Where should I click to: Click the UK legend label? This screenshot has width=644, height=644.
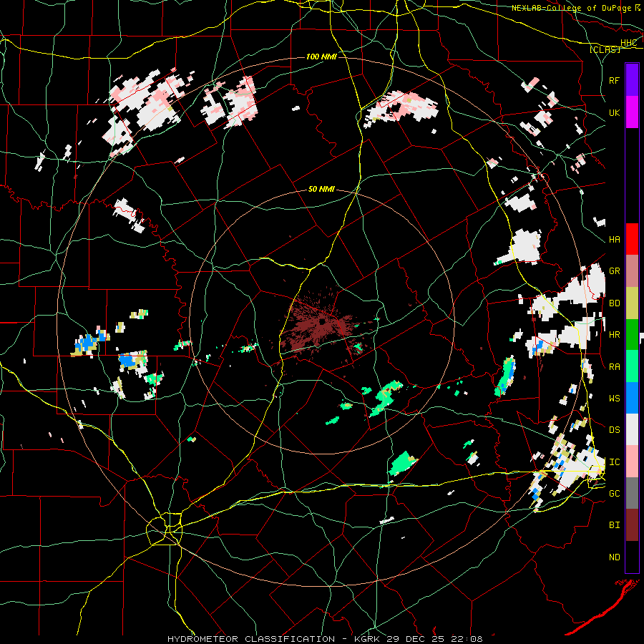(x=615, y=112)
